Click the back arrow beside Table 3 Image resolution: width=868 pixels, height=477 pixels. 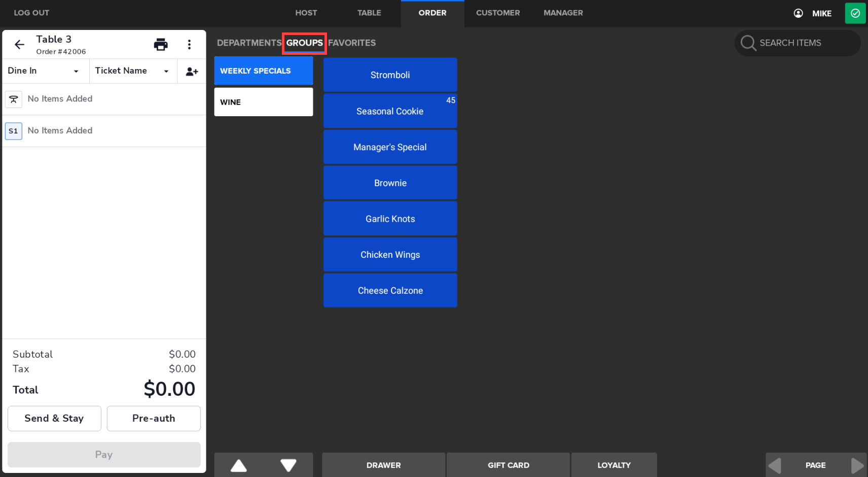click(20, 45)
